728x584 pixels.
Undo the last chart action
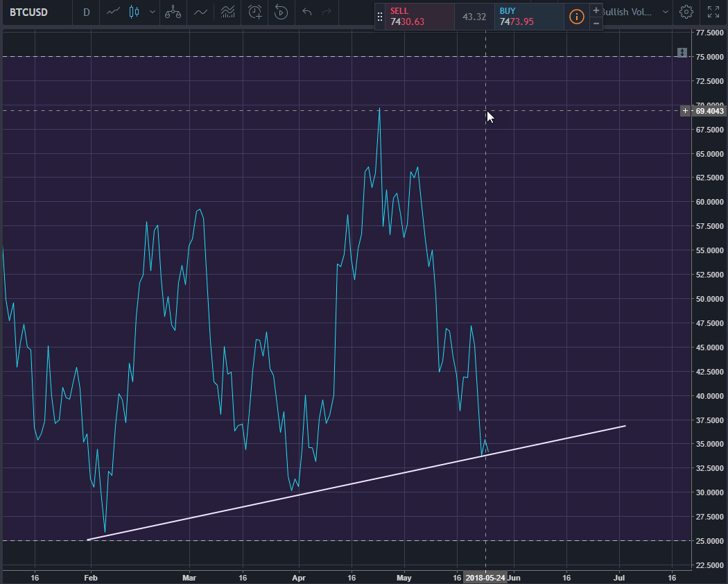coord(306,12)
